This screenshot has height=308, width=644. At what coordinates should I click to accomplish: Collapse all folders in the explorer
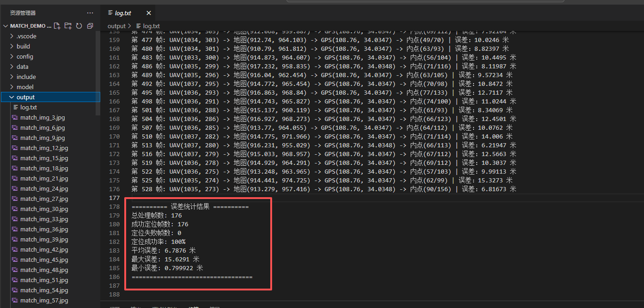click(90, 26)
